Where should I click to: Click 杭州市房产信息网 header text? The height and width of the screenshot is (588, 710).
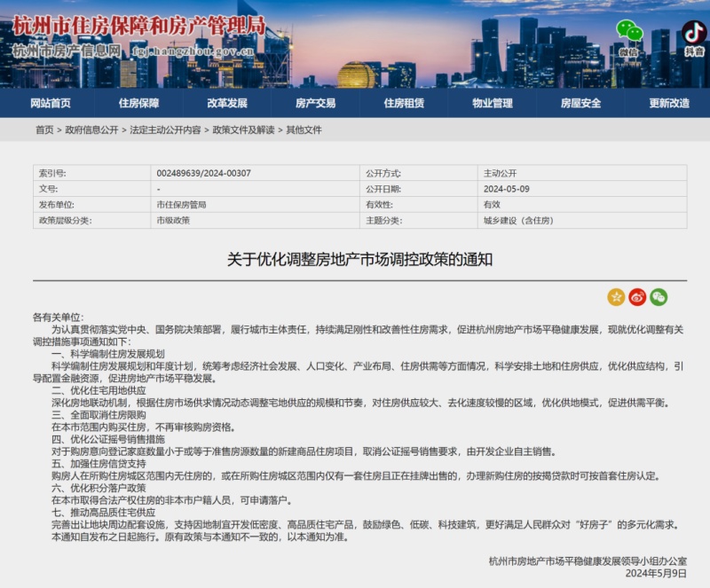click(67, 51)
